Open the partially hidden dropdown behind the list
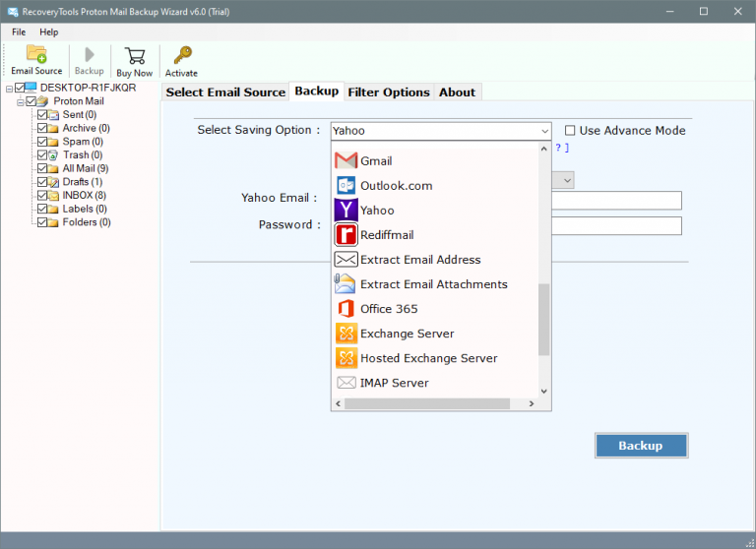 (567, 180)
